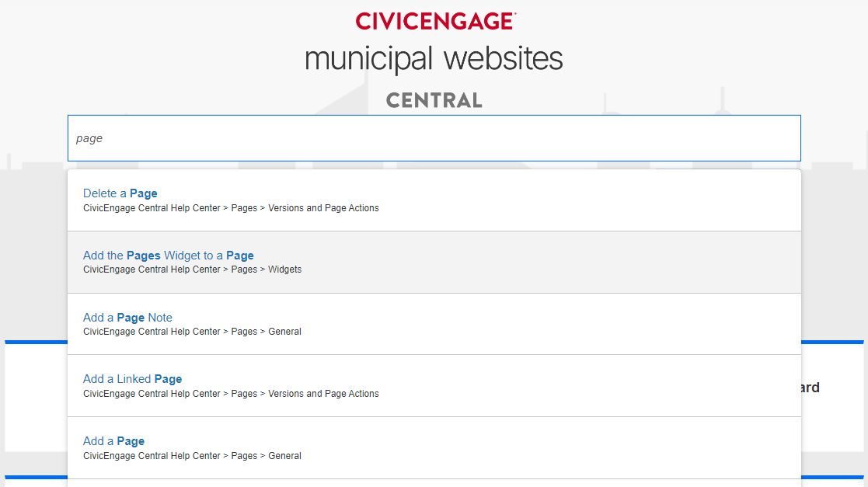Screen dimensions: 868x487
Task: Click 'Pages > Widgets' breadcrumb text
Action: (x=267, y=270)
